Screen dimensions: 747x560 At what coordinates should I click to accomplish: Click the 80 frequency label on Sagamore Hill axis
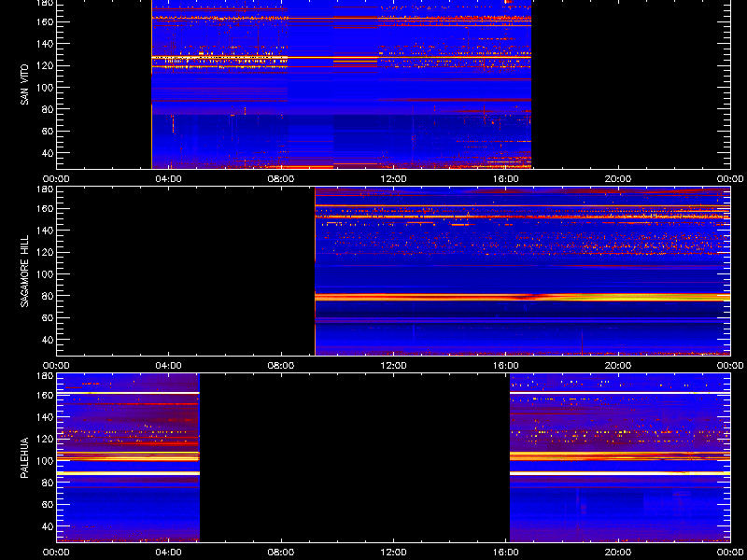[x=48, y=296]
